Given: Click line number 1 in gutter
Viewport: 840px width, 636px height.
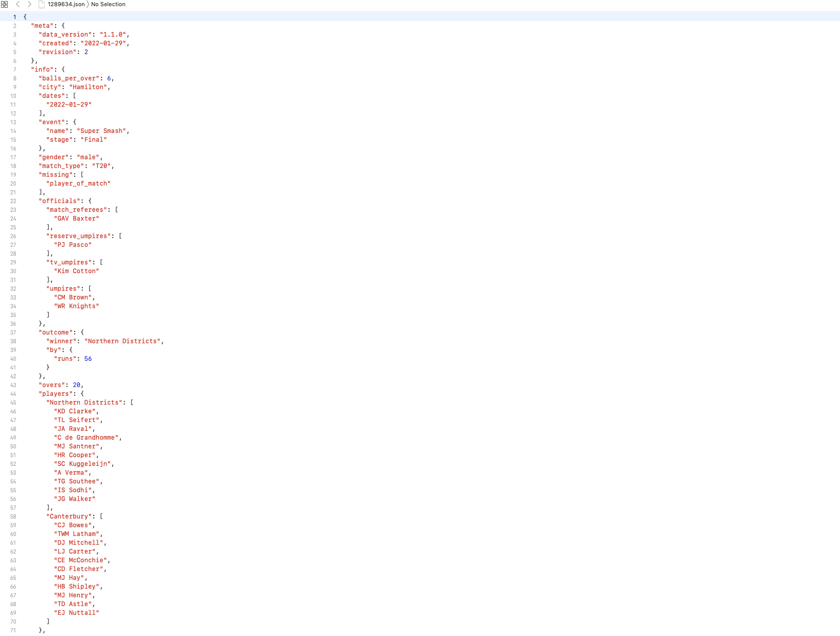Looking at the screenshot, I should point(14,17).
